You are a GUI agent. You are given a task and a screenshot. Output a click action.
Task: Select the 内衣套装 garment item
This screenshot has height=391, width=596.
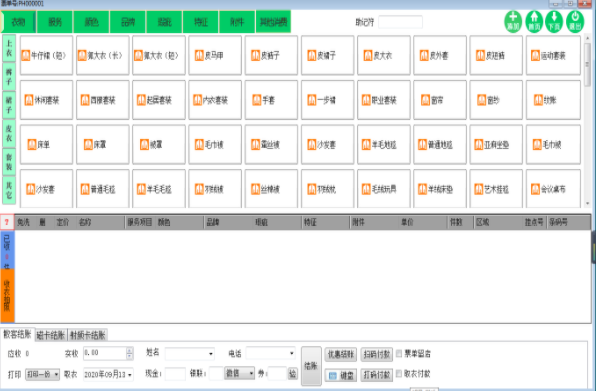tap(215, 100)
